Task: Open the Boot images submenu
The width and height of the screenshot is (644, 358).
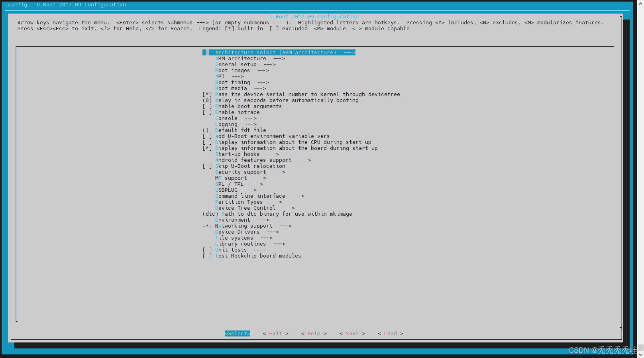Action: coord(242,71)
